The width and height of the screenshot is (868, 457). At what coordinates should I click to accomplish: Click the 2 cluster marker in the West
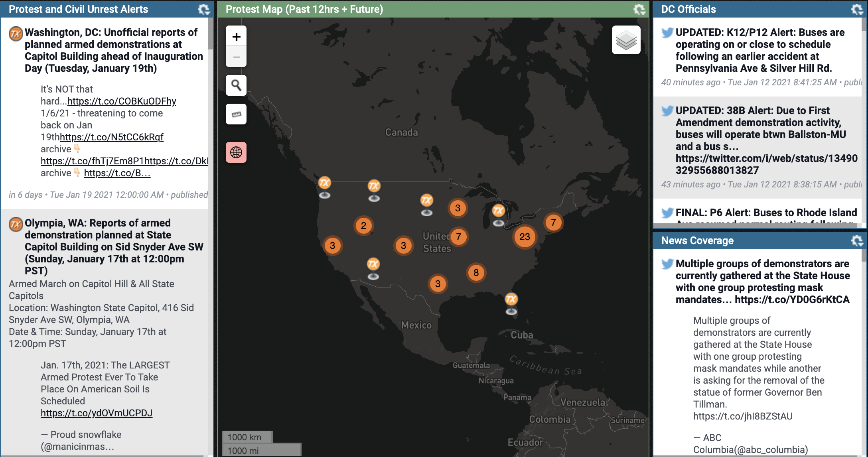pos(363,226)
